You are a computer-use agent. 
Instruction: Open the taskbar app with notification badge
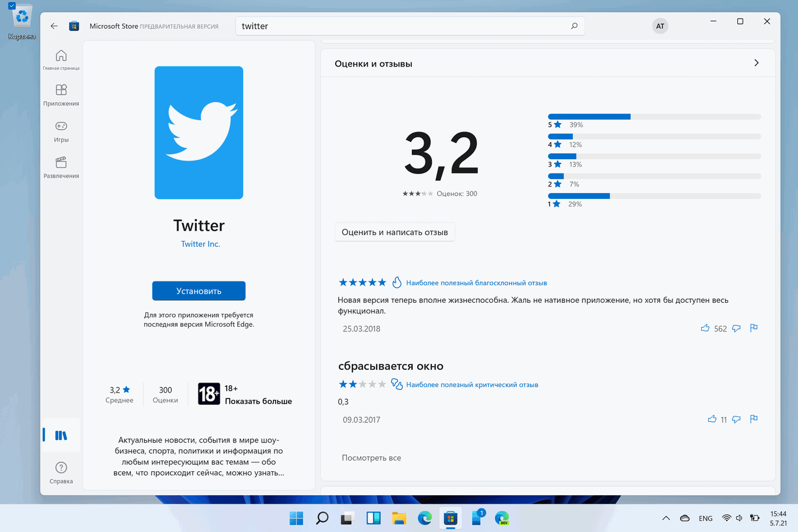click(477, 518)
